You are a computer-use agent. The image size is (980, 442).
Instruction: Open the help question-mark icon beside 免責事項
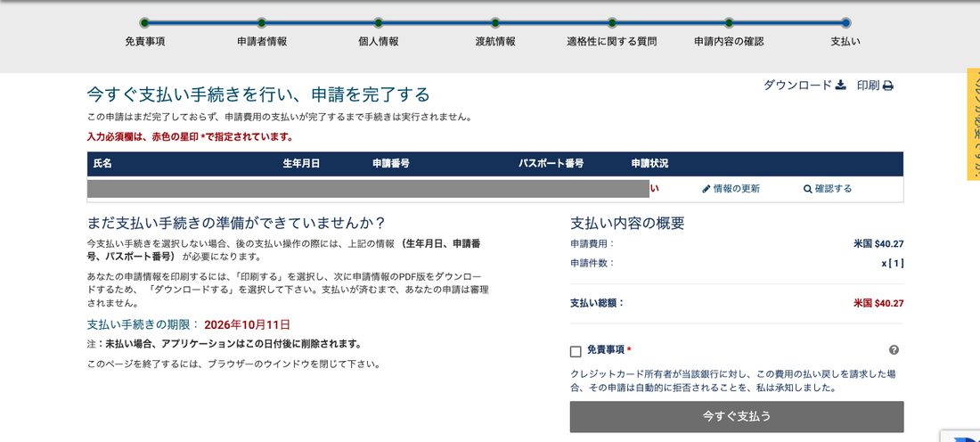point(894,350)
